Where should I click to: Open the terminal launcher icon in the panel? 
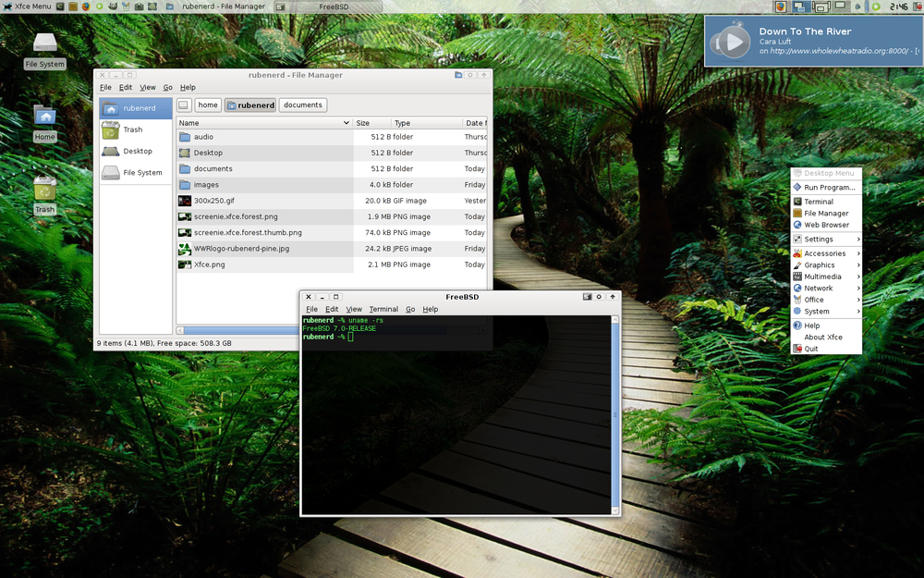tap(59, 6)
